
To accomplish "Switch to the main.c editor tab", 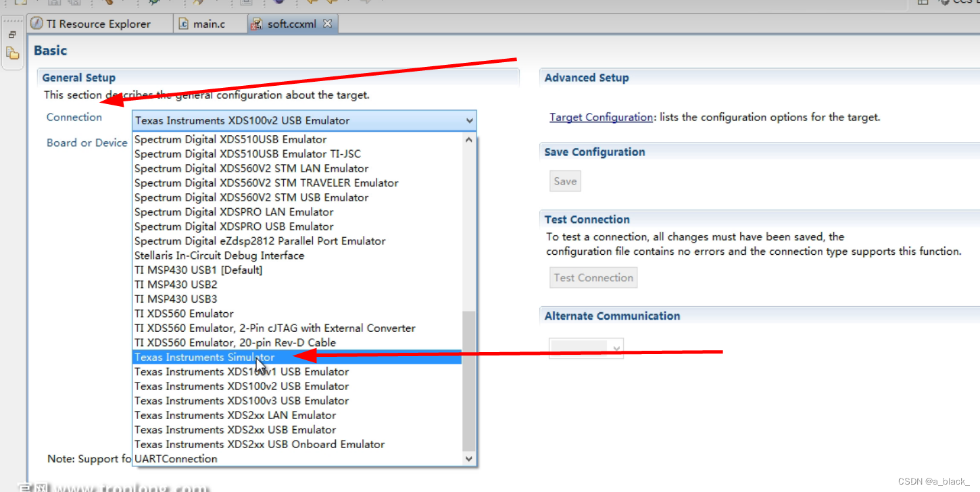I will 202,24.
